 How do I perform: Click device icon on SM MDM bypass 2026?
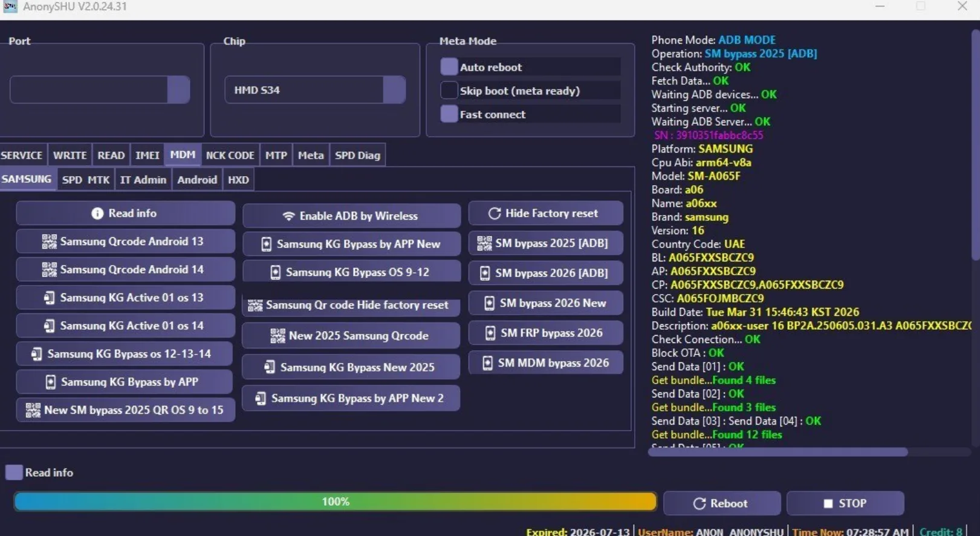click(x=487, y=363)
